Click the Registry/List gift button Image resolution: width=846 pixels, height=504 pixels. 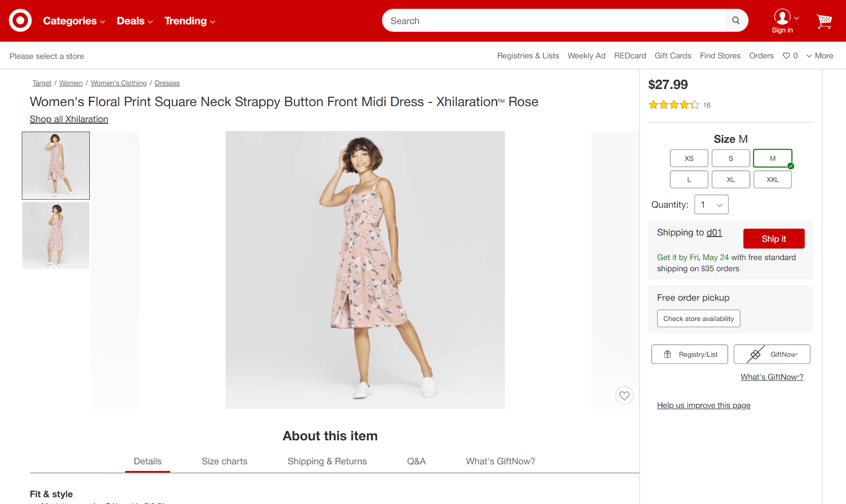[689, 354]
